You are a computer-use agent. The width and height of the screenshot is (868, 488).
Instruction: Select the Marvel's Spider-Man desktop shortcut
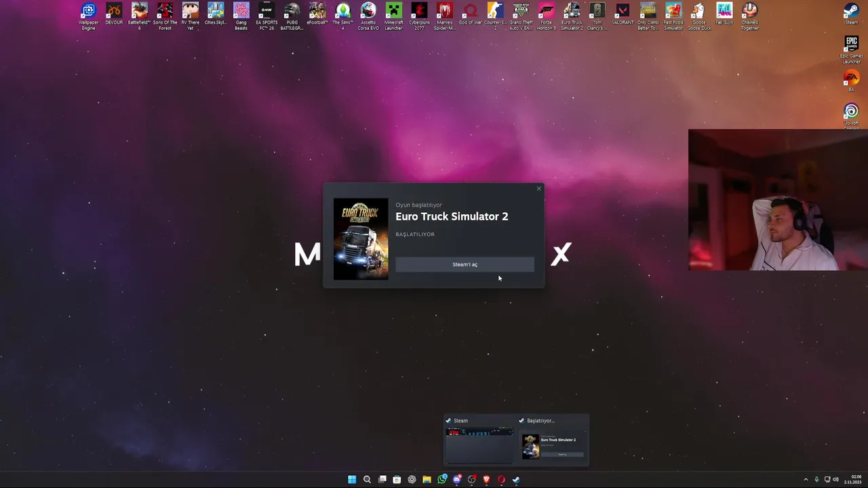[x=444, y=16]
